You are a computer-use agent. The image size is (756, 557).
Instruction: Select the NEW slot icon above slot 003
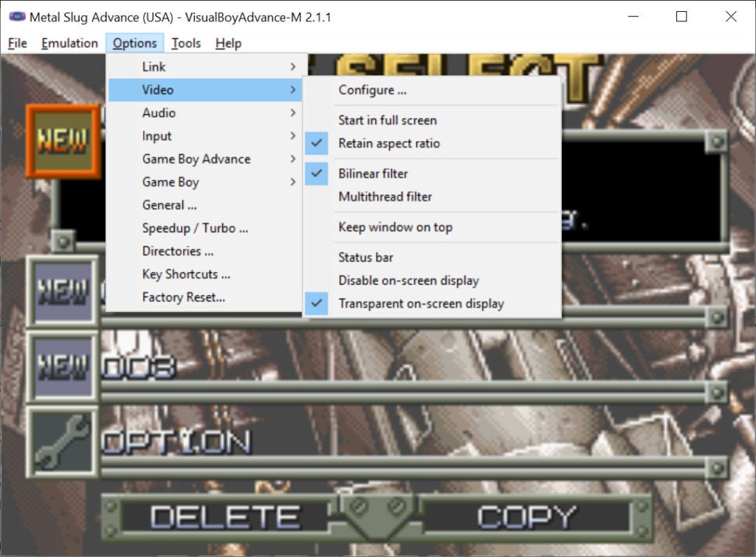tap(63, 291)
